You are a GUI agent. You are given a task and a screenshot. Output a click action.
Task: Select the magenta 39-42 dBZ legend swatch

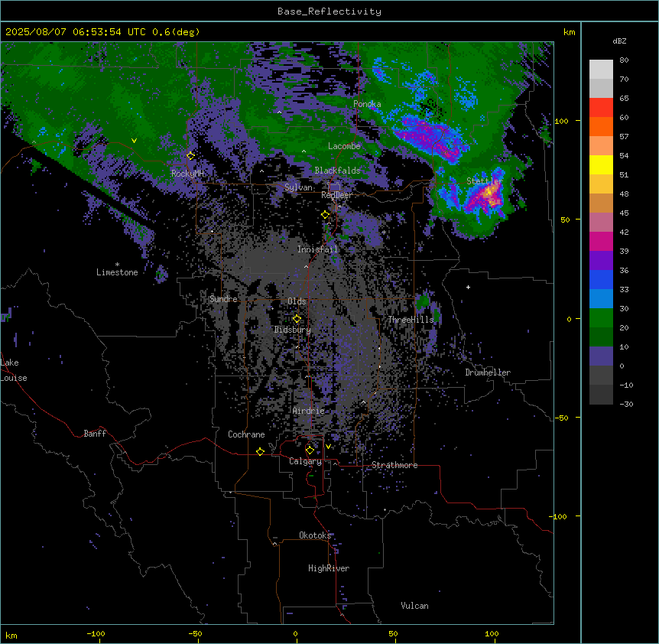click(x=601, y=242)
